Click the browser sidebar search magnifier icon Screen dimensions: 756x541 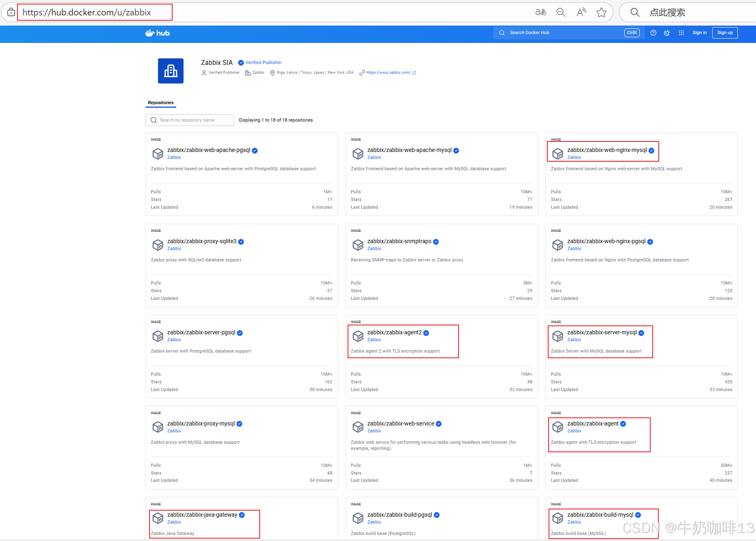tap(635, 12)
